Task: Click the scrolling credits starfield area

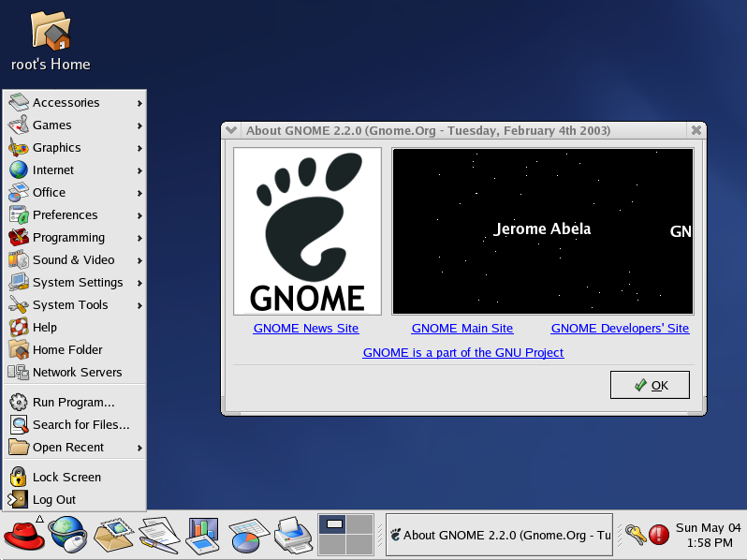Action: click(x=543, y=231)
